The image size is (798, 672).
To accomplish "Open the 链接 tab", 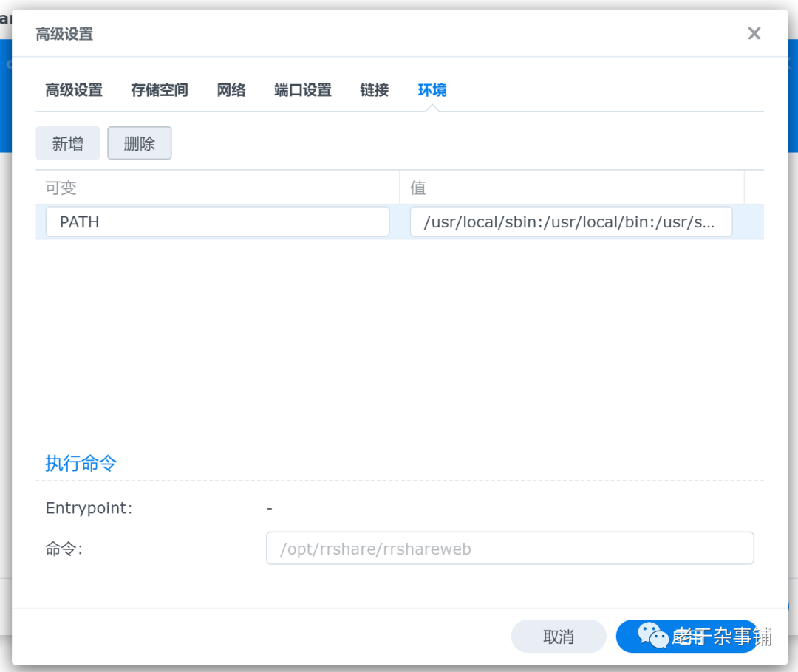I will click(374, 90).
